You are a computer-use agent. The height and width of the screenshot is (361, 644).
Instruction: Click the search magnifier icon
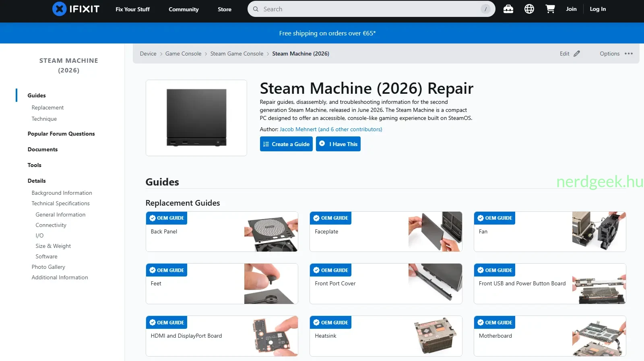[256, 9]
